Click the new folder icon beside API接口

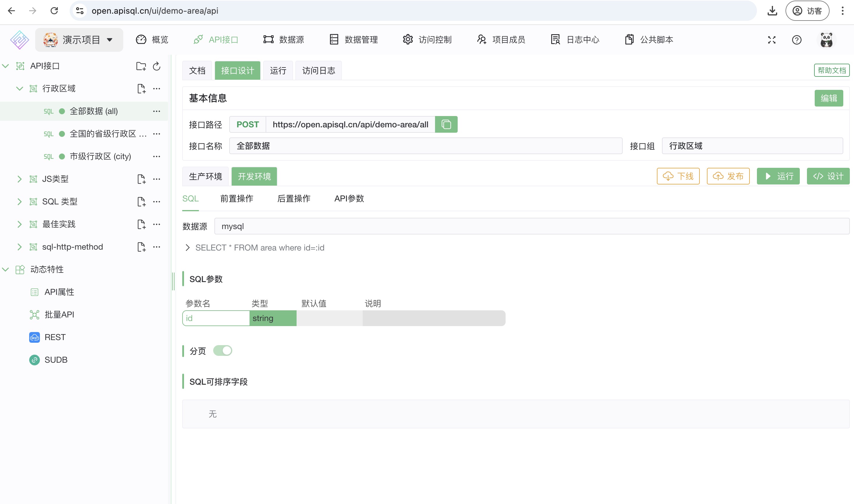[x=141, y=66]
